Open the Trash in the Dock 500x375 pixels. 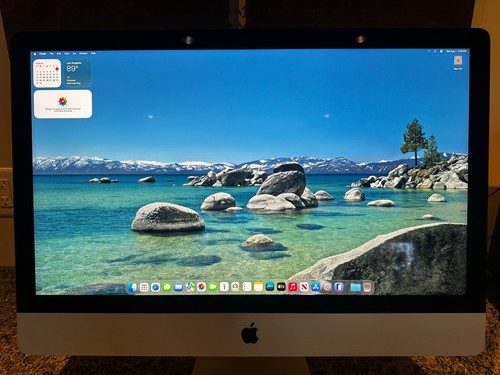coord(367,287)
